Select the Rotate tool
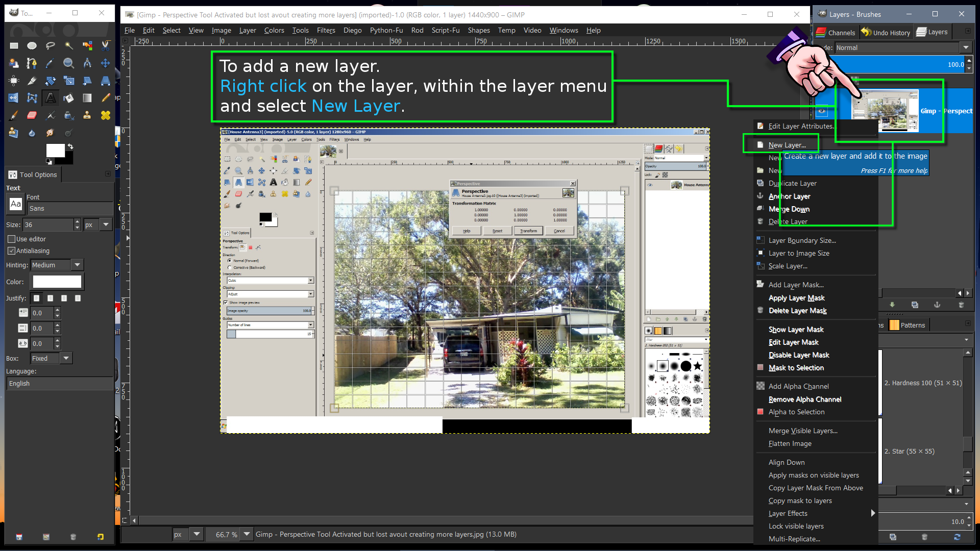The width and height of the screenshot is (980, 551). [50, 81]
